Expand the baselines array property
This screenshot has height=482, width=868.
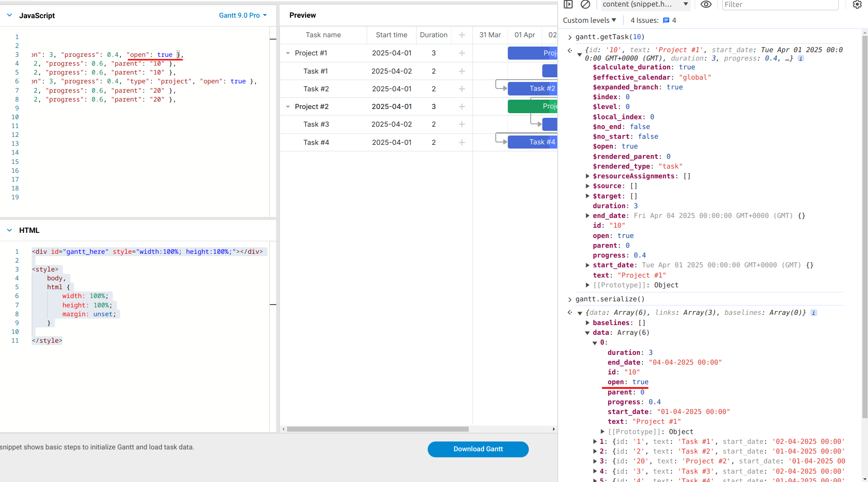(588, 323)
